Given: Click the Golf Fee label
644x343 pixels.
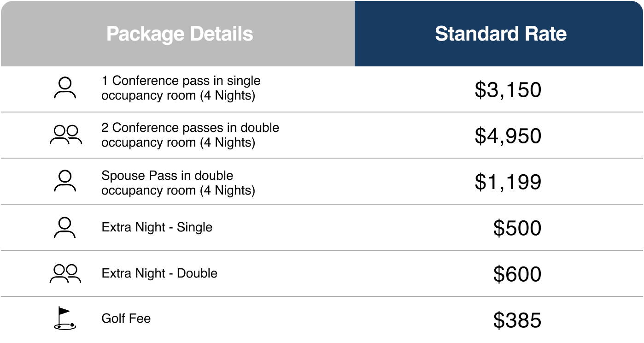Looking at the screenshot, I should click(x=126, y=319).
